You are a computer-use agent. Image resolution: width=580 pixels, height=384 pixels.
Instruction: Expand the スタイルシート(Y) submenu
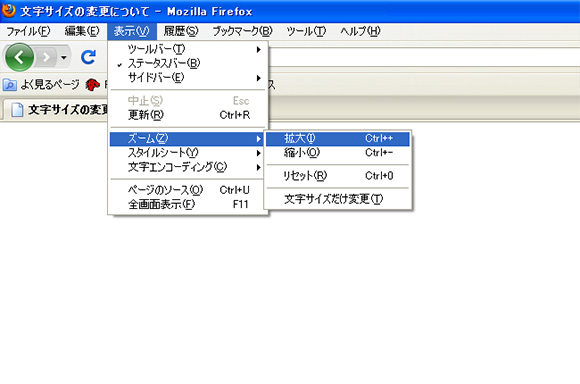(188, 153)
